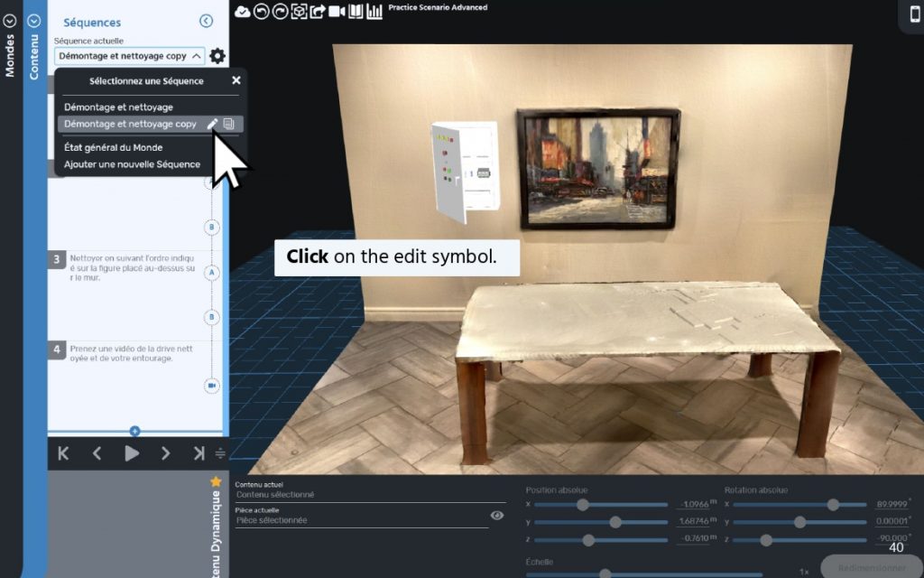Screen dimensions: 924x578
Task: Adjust the Rotation absolue z slider
Action: [x=765, y=540]
